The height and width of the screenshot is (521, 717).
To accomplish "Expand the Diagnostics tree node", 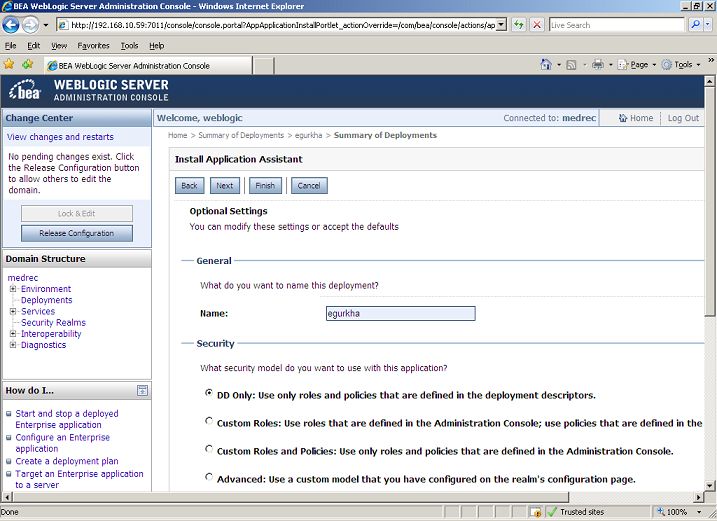I will 13,344.
